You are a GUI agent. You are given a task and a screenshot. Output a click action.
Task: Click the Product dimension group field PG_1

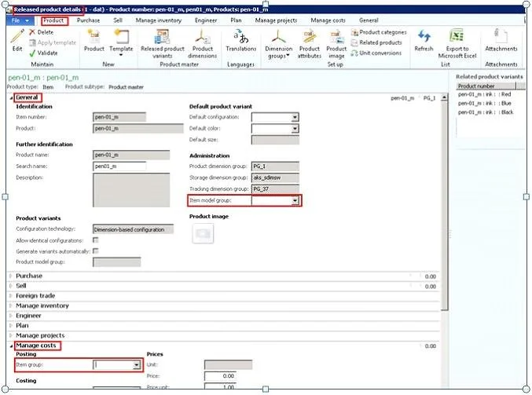275,166
